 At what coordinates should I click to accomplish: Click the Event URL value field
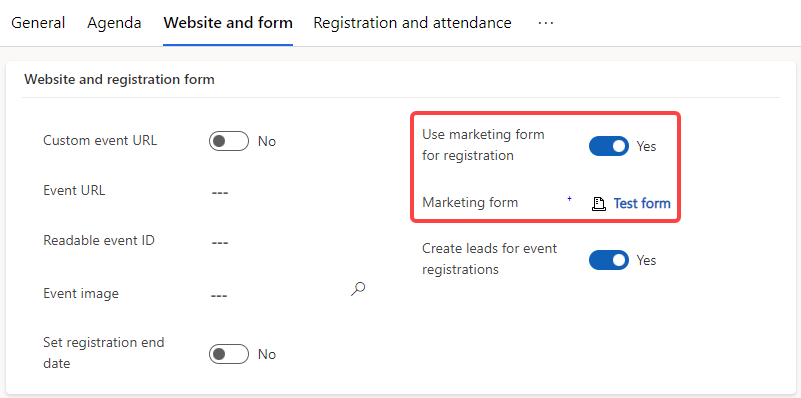point(220,193)
